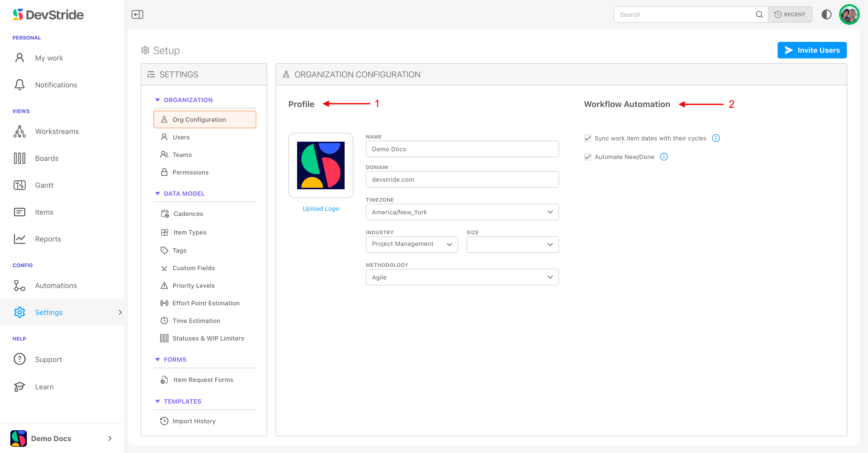This screenshot has height=453, width=868.
Task: Click into the organization Name field
Action: tap(462, 149)
